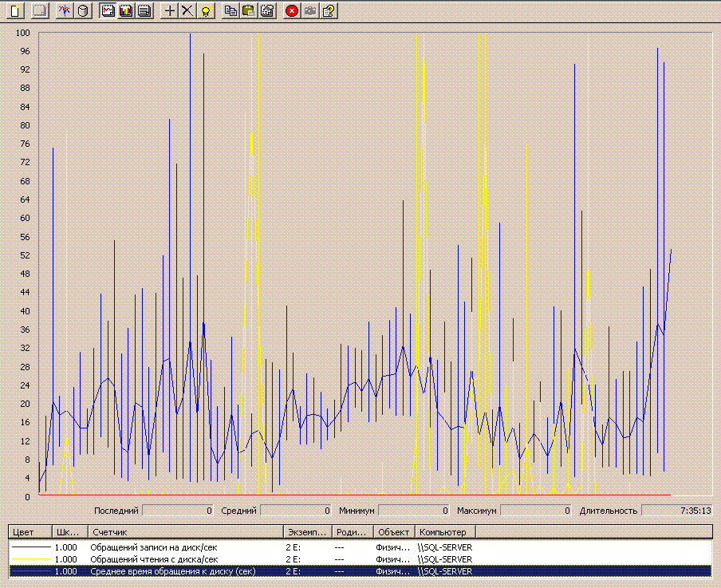Click the Paste Counter List icon
The image size is (721, 588).
pos(248,10)
